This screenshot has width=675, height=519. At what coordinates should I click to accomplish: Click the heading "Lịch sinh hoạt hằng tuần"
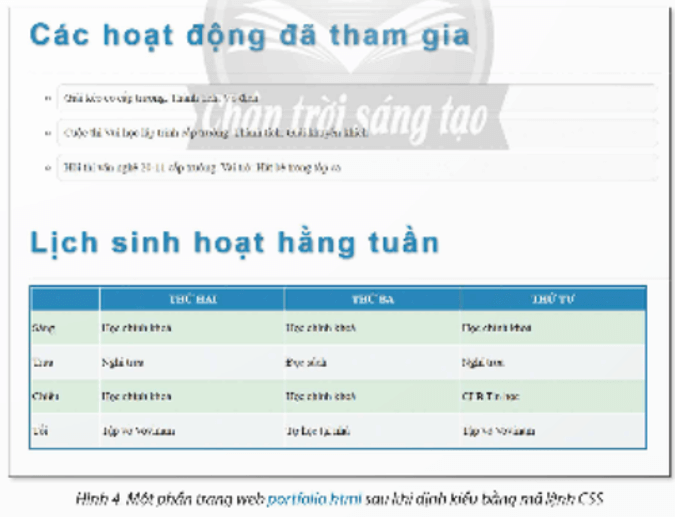(x=232, y=243)
